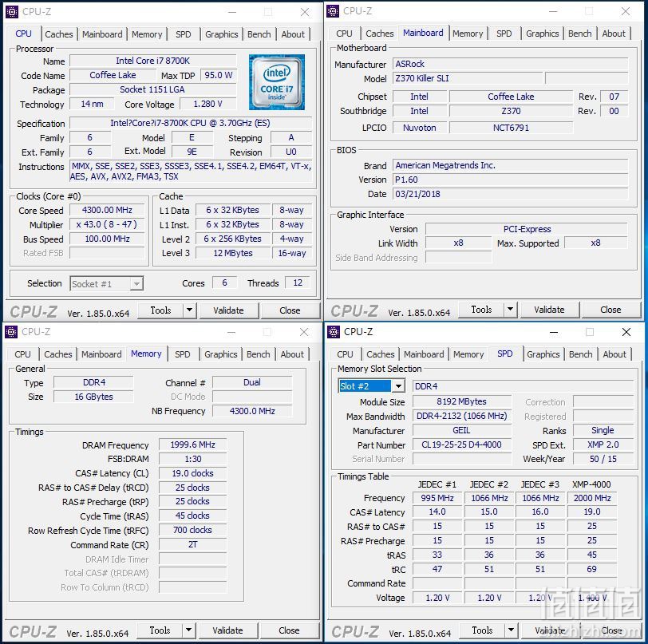Open the Tools dropdown arrow in the Mainboard window
Screen dimensions: 648x644
[511, 309]
